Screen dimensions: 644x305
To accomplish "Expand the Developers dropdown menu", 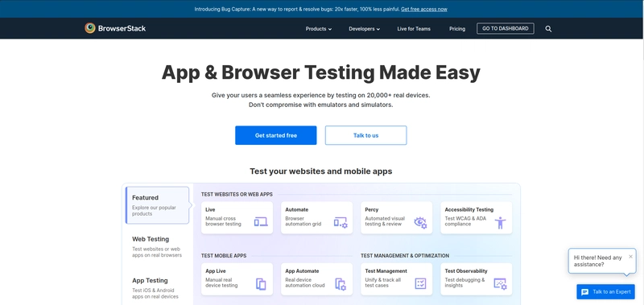I will pyautogui.click(x=365, y=29).
